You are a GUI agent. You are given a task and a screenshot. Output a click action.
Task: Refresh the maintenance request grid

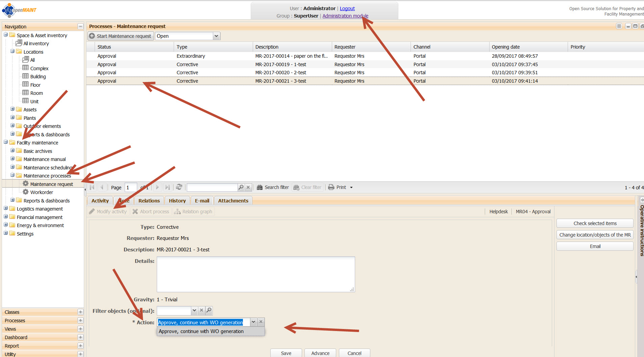(x=179, y=187)
